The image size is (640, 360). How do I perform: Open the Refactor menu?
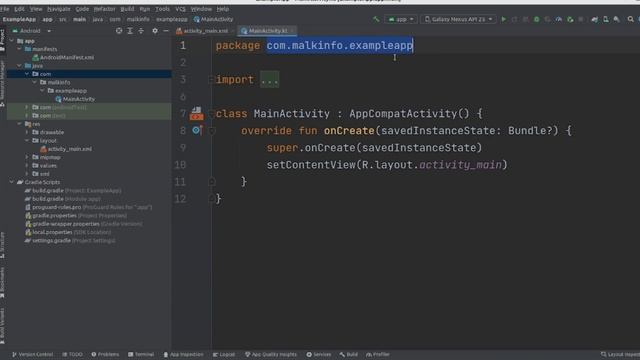(104, 9)
